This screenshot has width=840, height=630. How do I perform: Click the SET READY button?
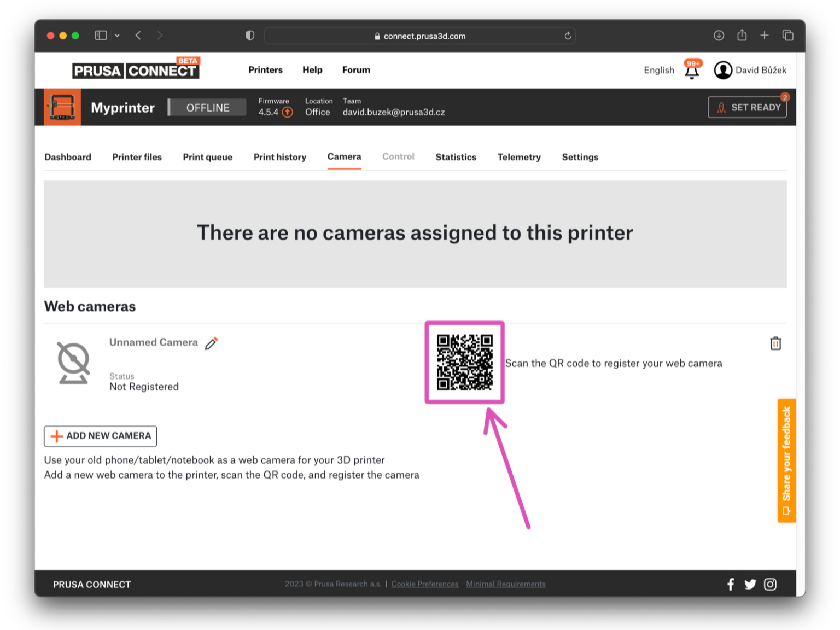click(x=748, y=107)
